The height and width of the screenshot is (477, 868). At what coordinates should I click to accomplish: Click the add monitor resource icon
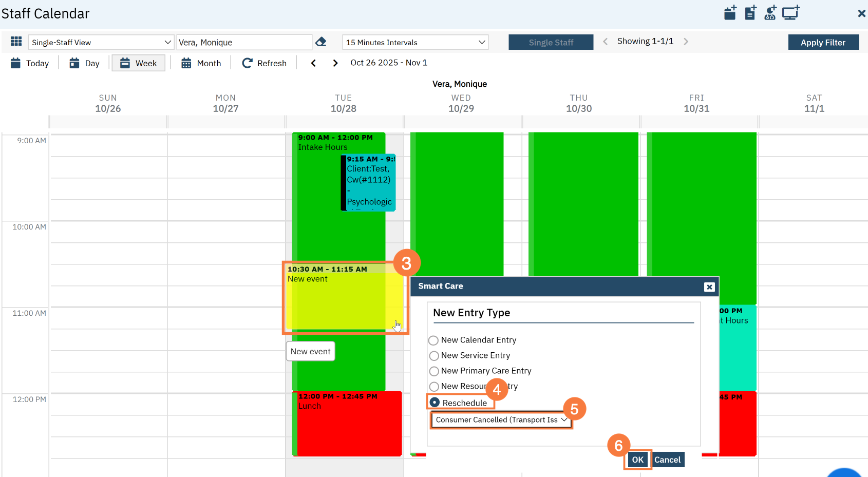tap(791, 13)
